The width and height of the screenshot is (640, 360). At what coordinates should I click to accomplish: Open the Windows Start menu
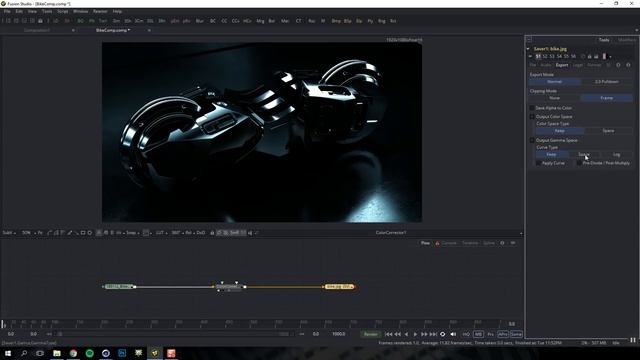pyautogui.click(x=8, y=353)
